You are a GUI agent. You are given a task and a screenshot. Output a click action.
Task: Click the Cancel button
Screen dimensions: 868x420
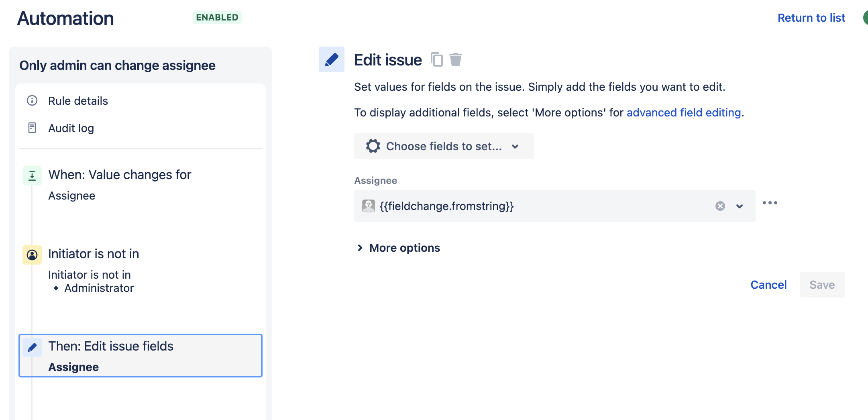(x=768, y=285)
